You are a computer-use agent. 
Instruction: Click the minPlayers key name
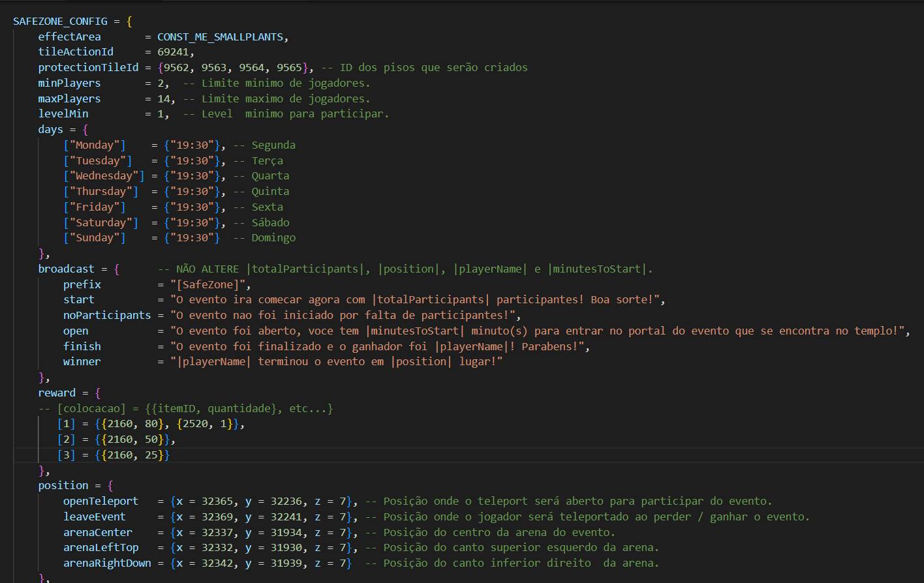[x=69, y=83]
